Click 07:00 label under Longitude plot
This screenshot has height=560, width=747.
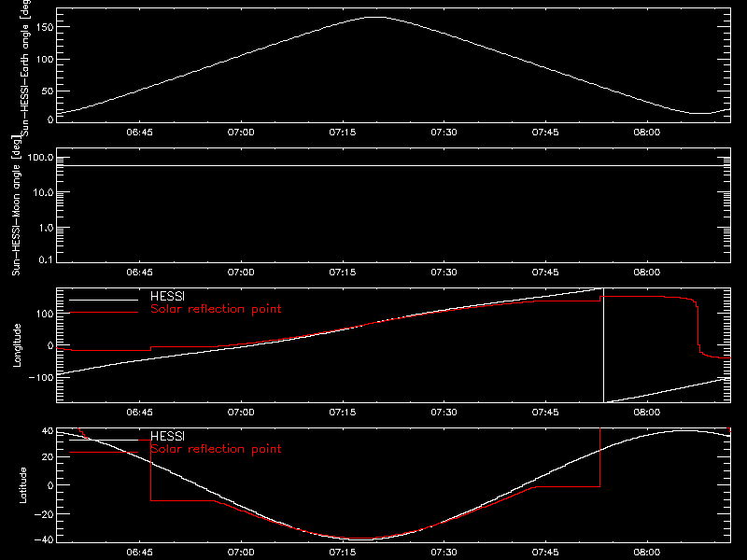click(241, 413)
